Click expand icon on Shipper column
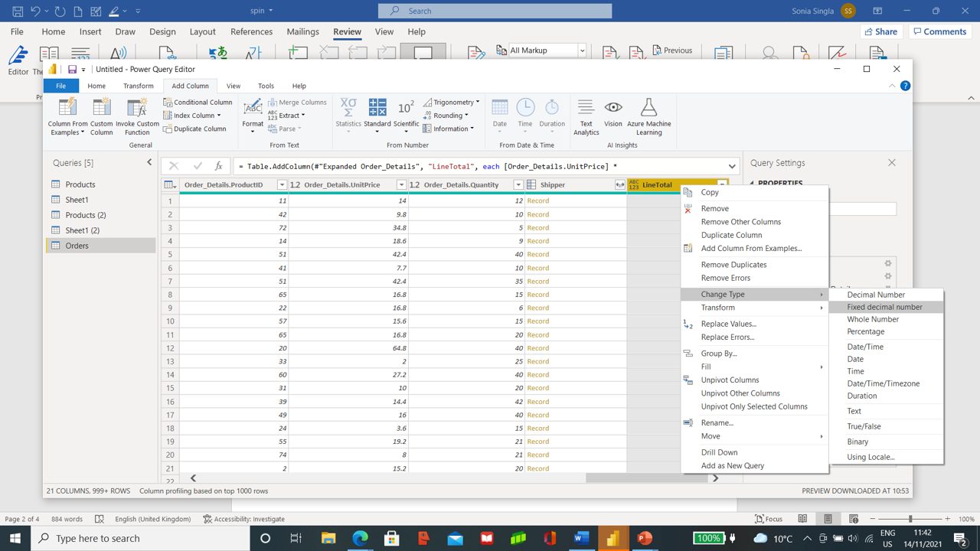Viewport: 980px width, 551px height. pos(619,185)
